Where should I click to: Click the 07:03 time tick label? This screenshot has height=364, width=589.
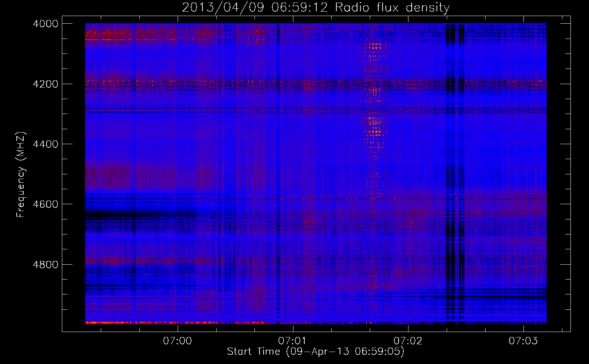(x=523, y=341)
